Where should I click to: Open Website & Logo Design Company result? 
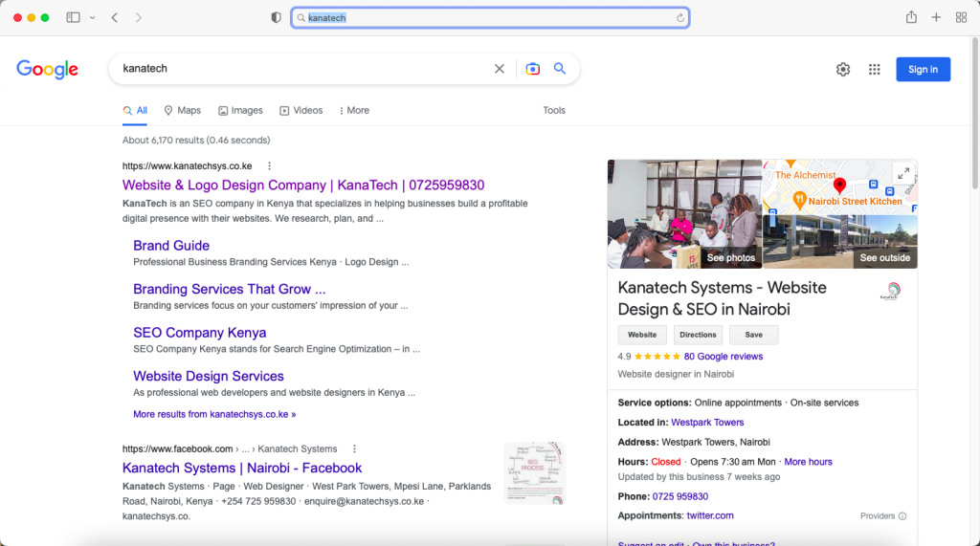coord(303,186)
